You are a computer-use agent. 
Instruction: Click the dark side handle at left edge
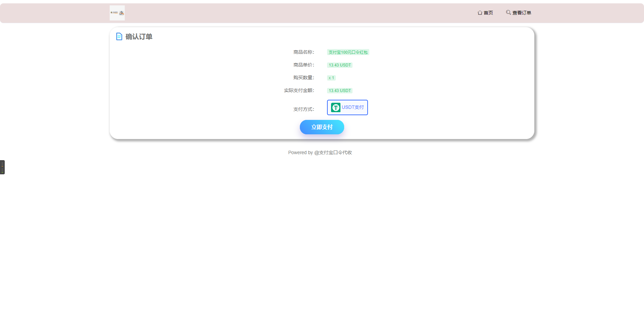(x=2, y=167)
